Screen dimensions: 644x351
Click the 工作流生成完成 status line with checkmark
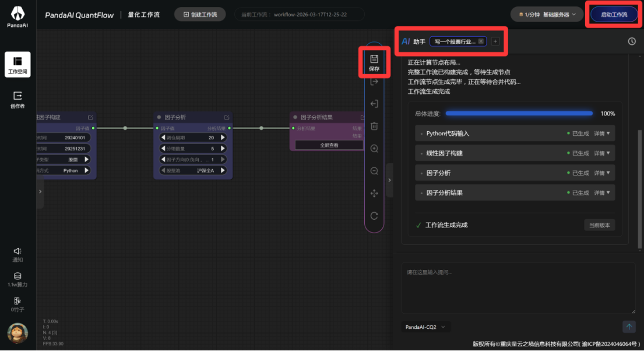coord(442,225)
